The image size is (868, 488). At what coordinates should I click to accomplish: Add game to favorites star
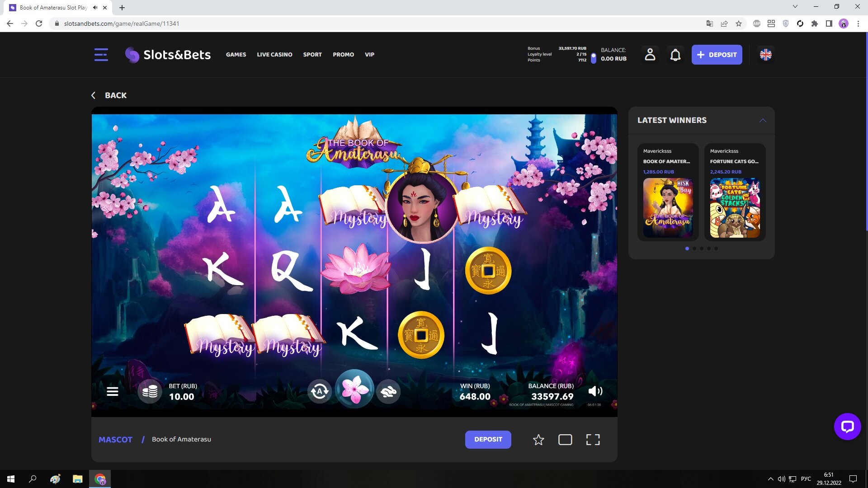tap(538, 440)
